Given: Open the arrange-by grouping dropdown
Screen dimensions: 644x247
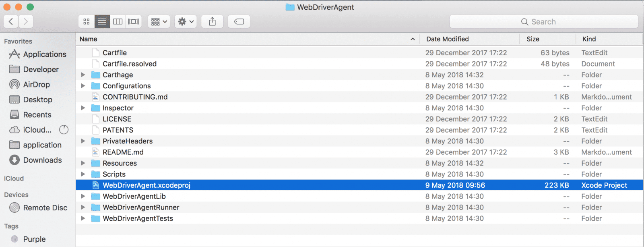Looking at the screenshot, I should [159, 22].
